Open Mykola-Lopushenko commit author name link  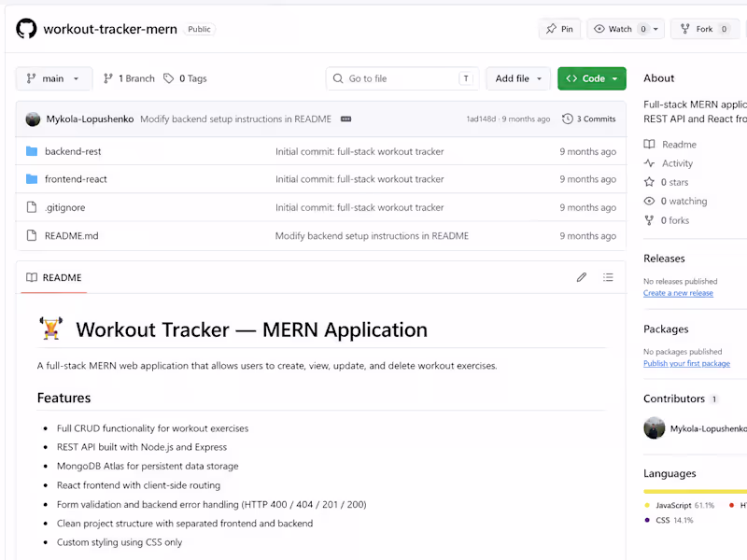[x=90, y=119]
